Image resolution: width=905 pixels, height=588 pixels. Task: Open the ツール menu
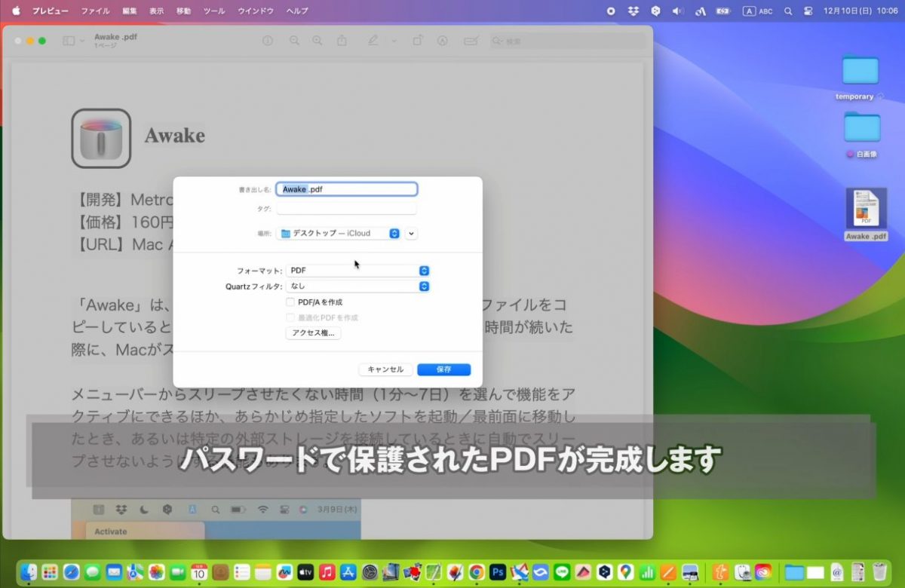[214, 11]
